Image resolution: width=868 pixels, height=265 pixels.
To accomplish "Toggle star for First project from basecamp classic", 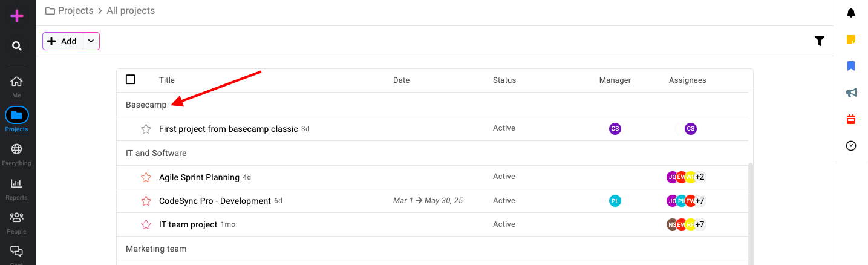I will click(146, 129).
